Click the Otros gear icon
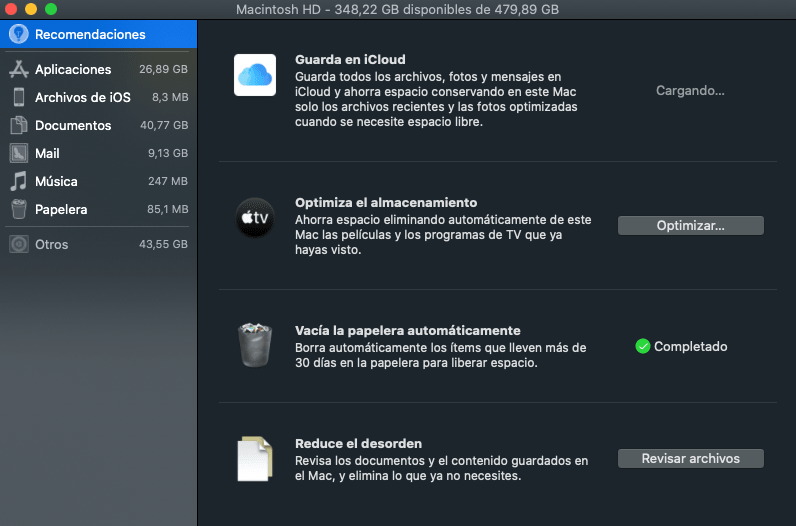This screenshot has width=796, height=526. (19, 244)
